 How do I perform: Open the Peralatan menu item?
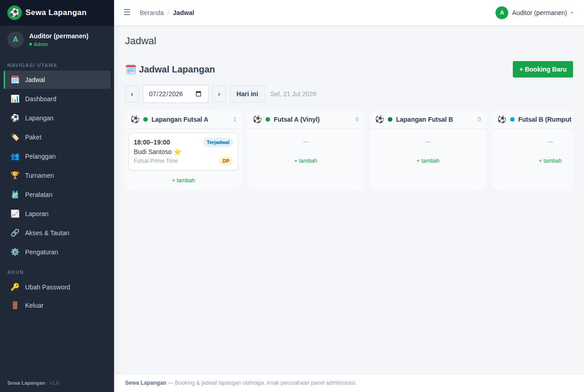(x=57, y=195)
